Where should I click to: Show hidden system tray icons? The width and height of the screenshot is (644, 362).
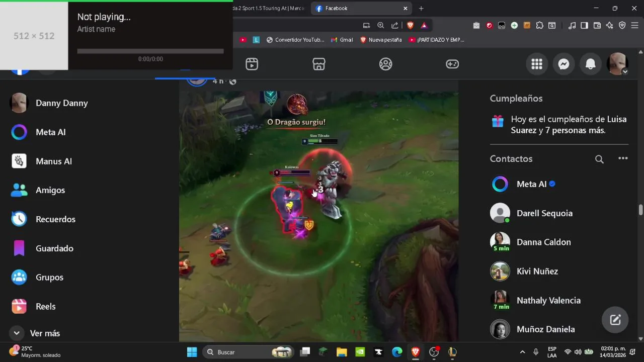click(522, 352)
